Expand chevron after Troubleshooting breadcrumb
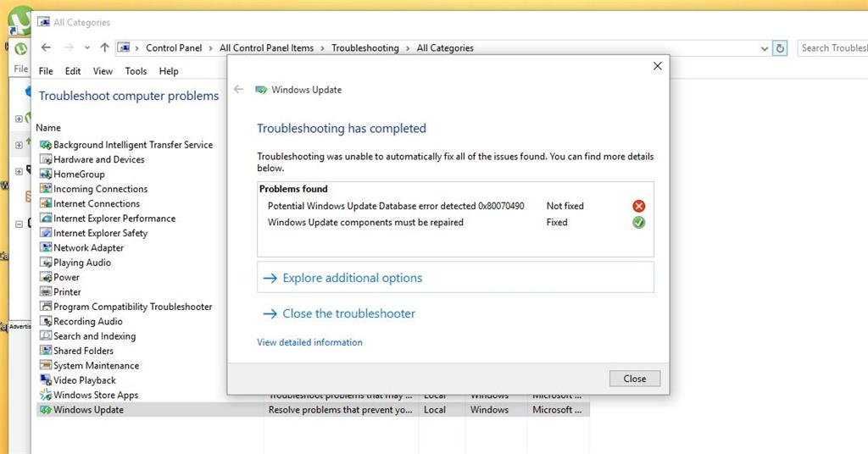The height and width of the screenshot is (454, 868). tap(408, 48)
